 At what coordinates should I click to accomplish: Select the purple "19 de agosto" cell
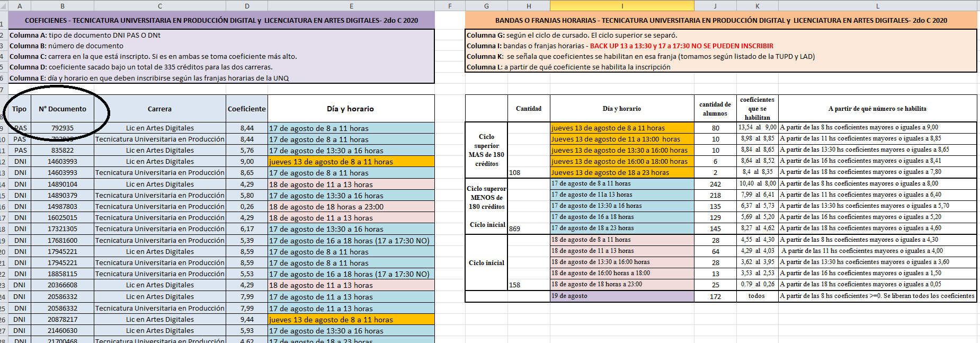tap(622, 296)
